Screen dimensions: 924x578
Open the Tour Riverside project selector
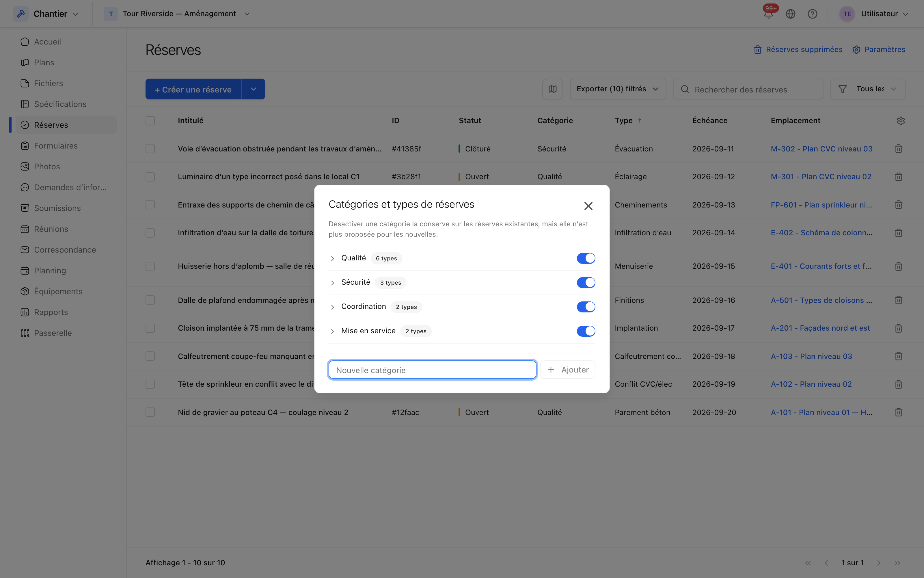177,14
